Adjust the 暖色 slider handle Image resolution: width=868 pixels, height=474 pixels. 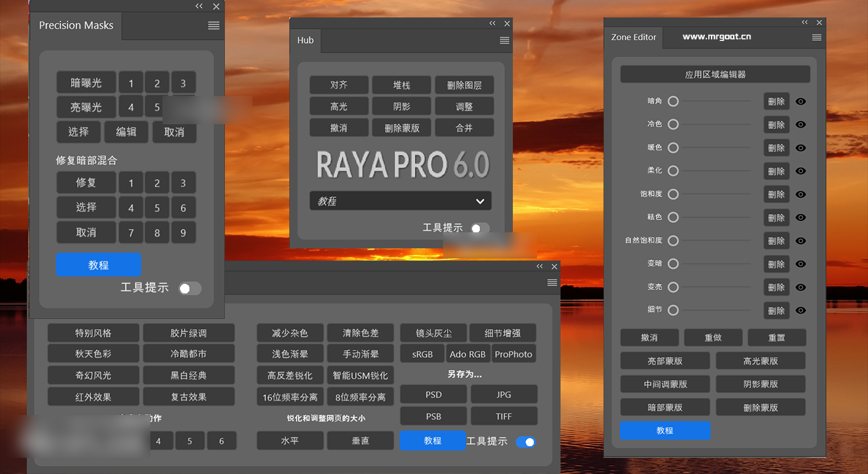(x=673, y=148)
